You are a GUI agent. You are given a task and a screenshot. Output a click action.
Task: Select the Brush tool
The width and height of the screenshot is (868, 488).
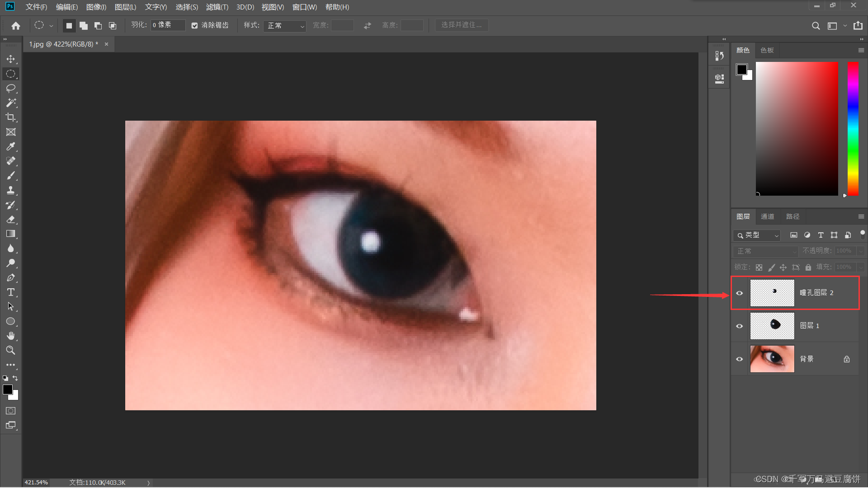click(11, 175)
